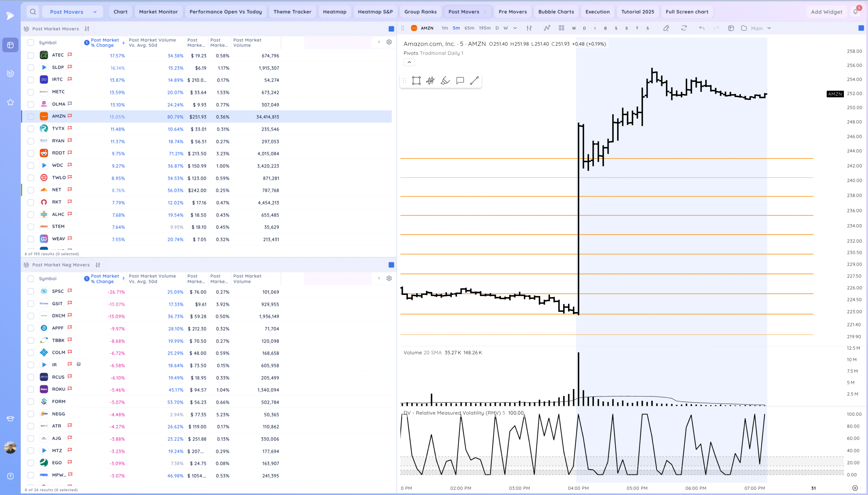Switch to the Heatmap S&P tab

[x=375, y=12]
